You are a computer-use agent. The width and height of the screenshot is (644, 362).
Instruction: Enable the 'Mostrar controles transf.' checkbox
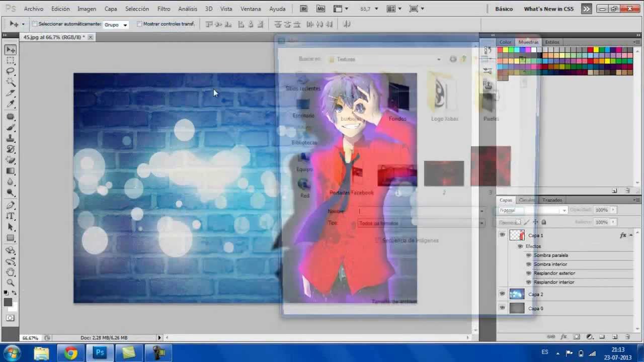point(139,24)
